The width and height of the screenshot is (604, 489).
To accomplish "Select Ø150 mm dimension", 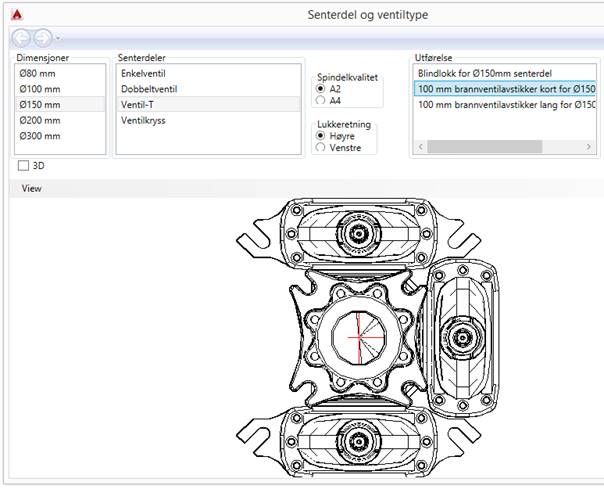I will (60, 104).
